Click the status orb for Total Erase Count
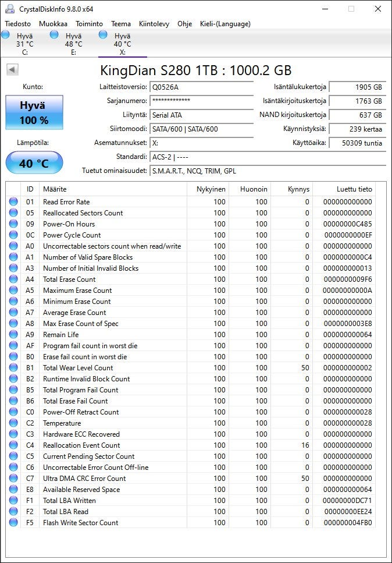This screenshot has height=563, width=392. coord(13,279)
